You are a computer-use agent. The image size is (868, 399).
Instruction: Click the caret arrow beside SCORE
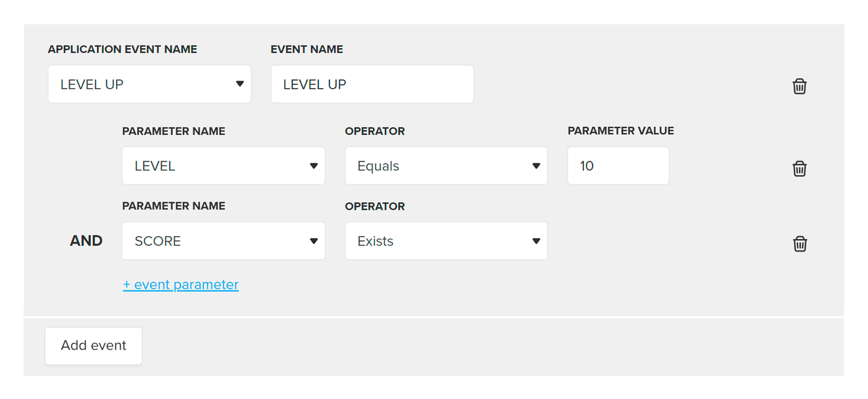pyautogui.click(x=313, y=241)
